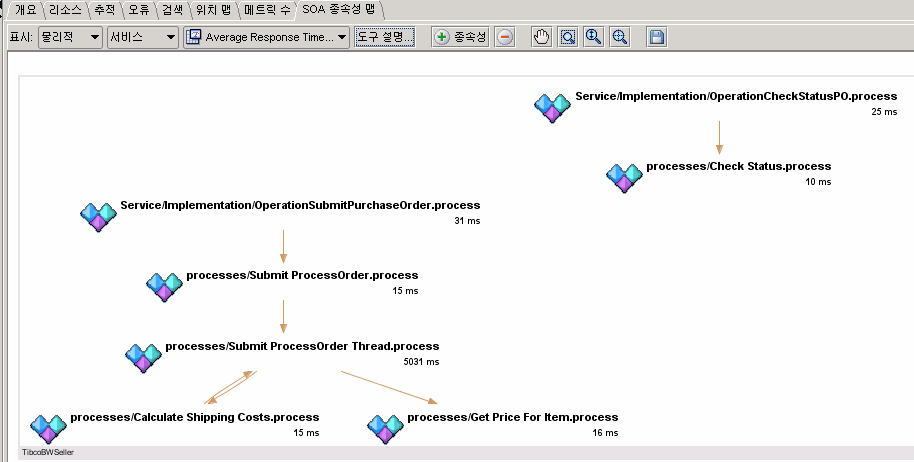Click the 10 ms response time value
The width and height of the screenshot is (914, 462).
[818, 182]
